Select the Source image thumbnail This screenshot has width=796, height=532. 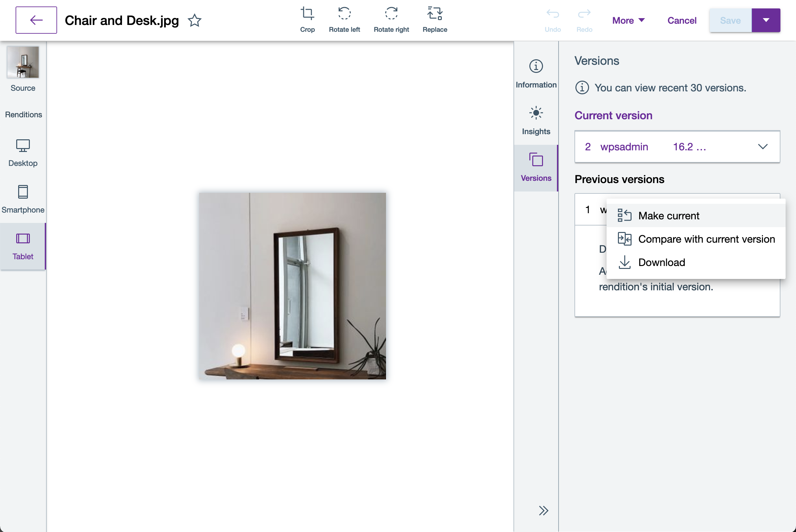pos(23,63)
